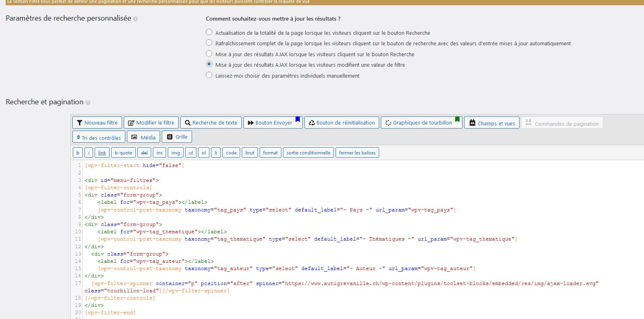Click the brut quicktag button
Viewport: 644px width, 319px height.
click(250, 152)
